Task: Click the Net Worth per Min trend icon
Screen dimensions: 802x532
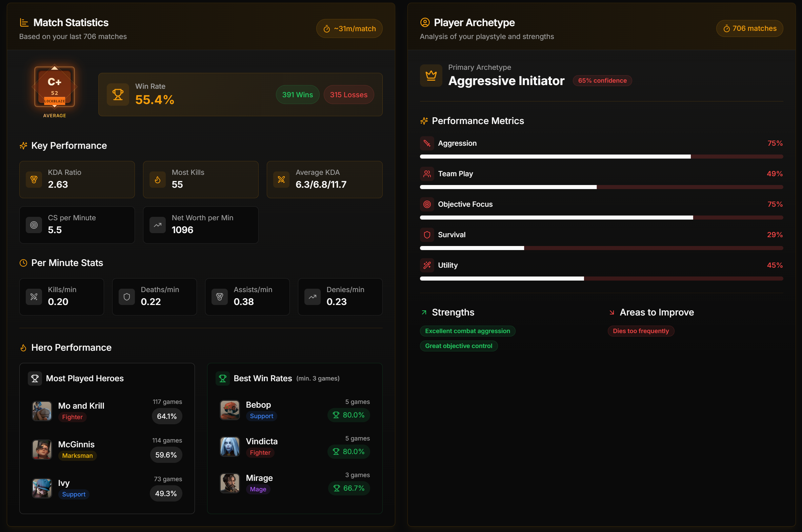Action: 158,225
